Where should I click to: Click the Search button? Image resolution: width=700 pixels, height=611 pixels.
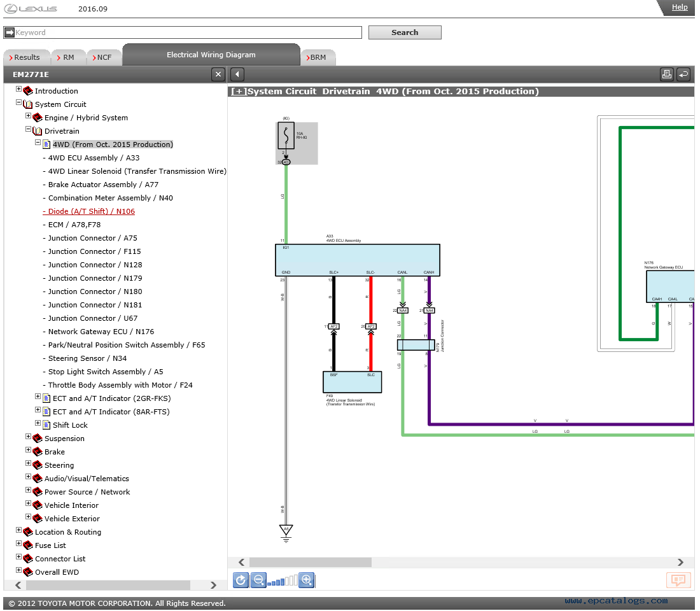pos(405,32)
